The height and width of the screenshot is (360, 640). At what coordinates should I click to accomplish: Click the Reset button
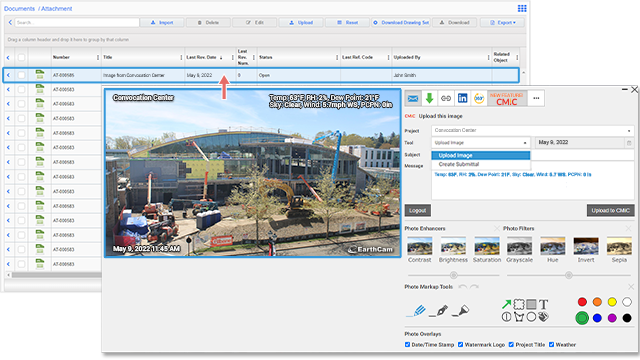pyautogui.click(x=347, y=23)
